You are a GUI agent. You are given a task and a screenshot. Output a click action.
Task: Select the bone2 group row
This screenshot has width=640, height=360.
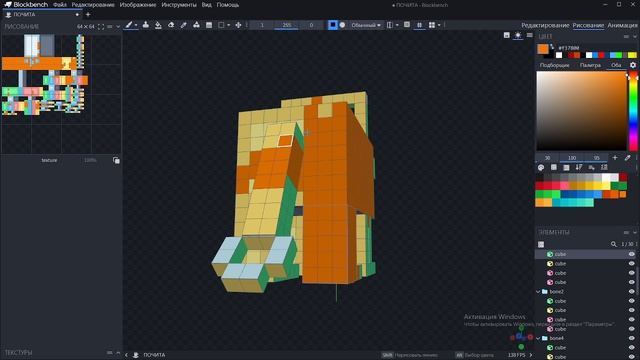[586, 292]
